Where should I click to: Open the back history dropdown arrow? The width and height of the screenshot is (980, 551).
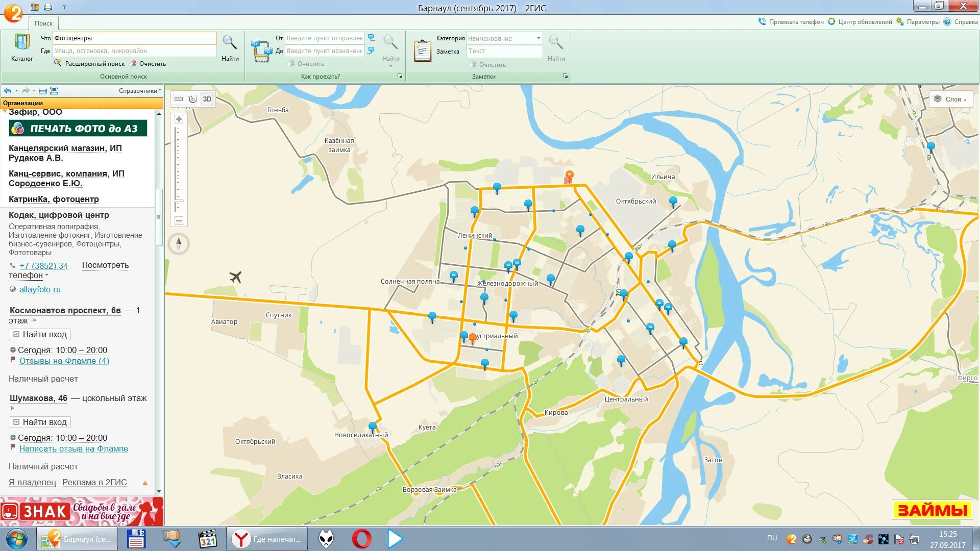click(16, 91)
